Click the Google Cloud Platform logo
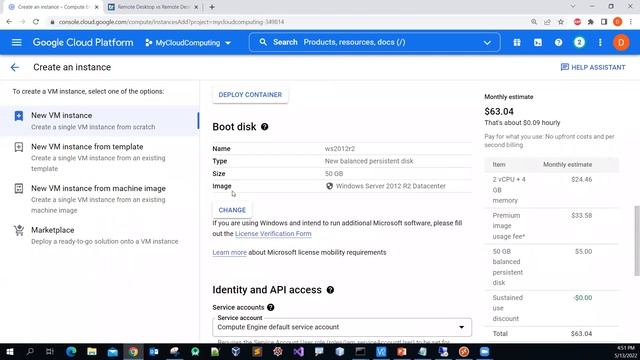 83,42
